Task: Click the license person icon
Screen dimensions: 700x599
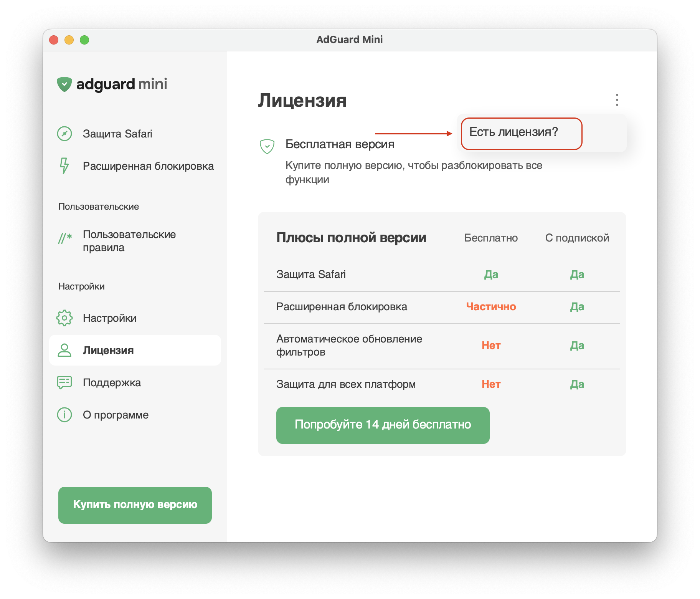Action: pos(64,350)
